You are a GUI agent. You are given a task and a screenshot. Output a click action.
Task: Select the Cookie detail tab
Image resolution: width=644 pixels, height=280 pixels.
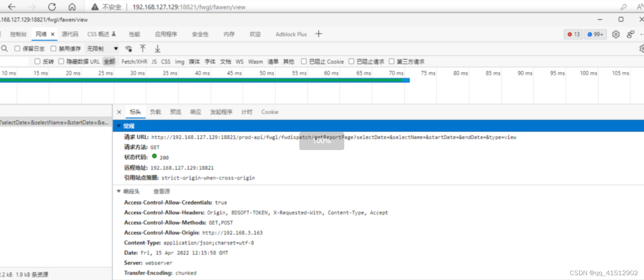(x=270, y=112)
